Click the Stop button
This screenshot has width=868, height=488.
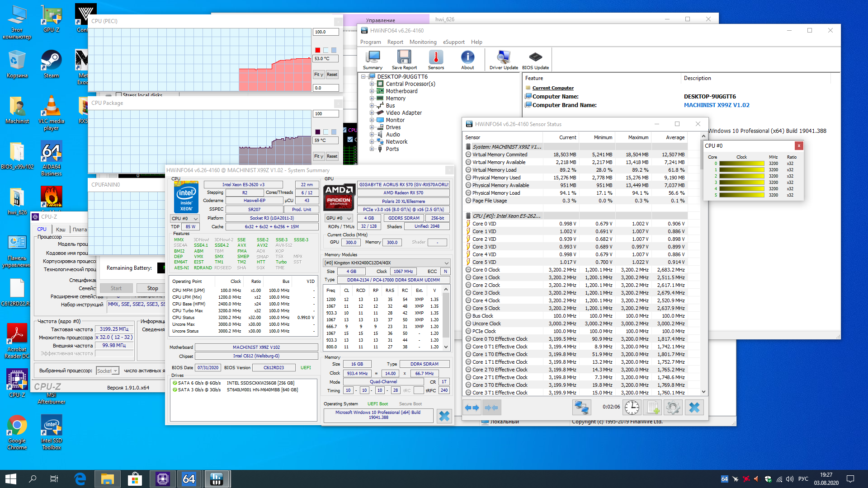tap(152, 288)
